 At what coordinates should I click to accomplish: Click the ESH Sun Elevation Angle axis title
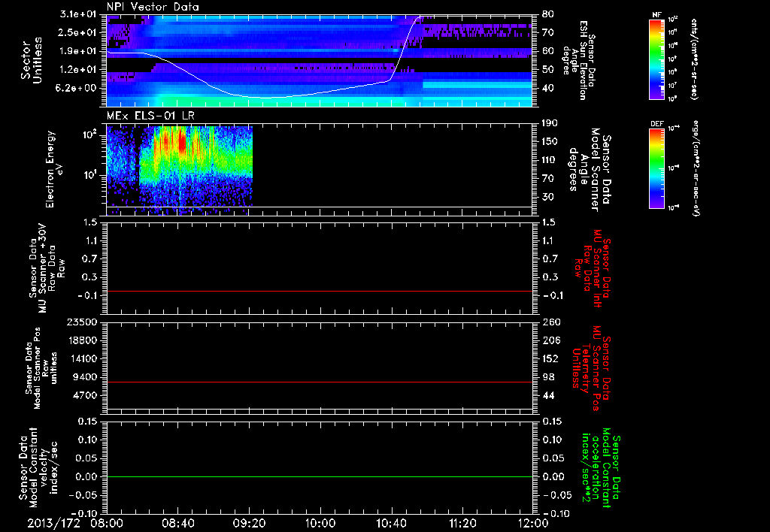[x=580, y=60]
